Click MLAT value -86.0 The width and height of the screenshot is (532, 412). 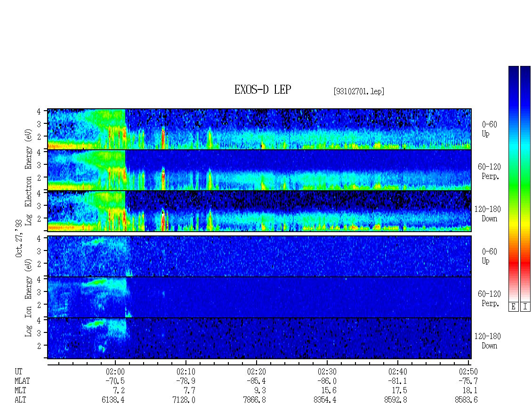point(327,381)
